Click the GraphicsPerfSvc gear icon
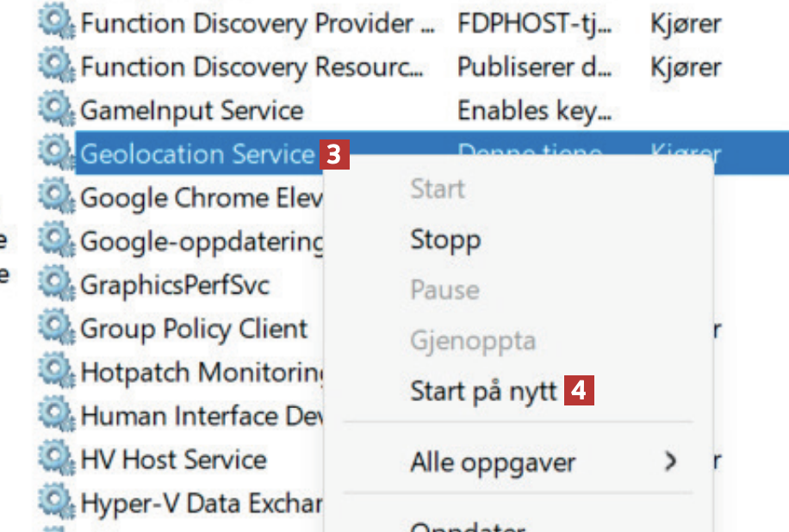Viewport: 789px width, 532px height. [x=57, y=284]
